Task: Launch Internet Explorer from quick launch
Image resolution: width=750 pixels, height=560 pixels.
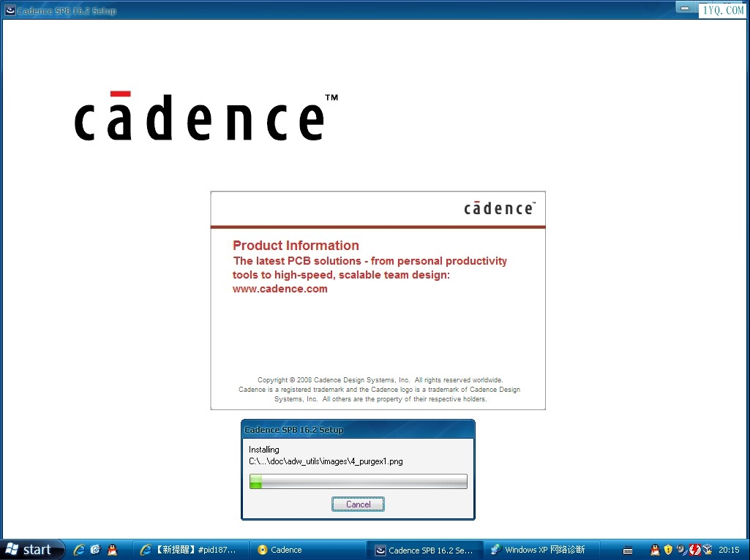Action: click(x=79, y=550)
